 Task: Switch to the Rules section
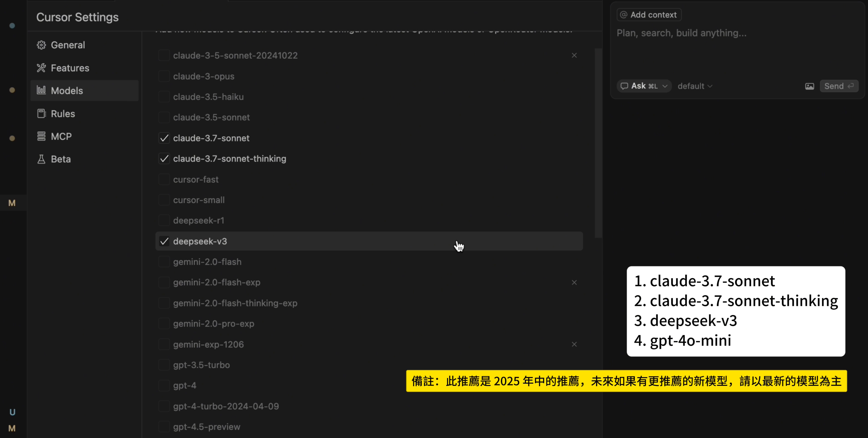coord(63,114)
